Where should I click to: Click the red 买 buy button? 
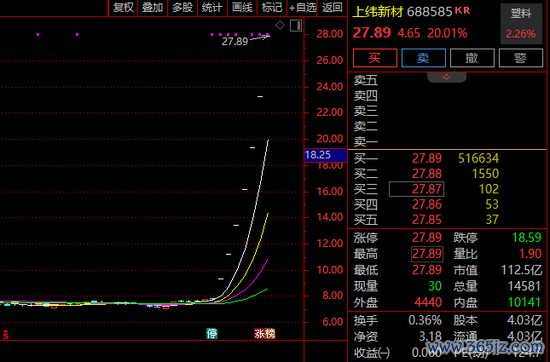click(375, 58)
